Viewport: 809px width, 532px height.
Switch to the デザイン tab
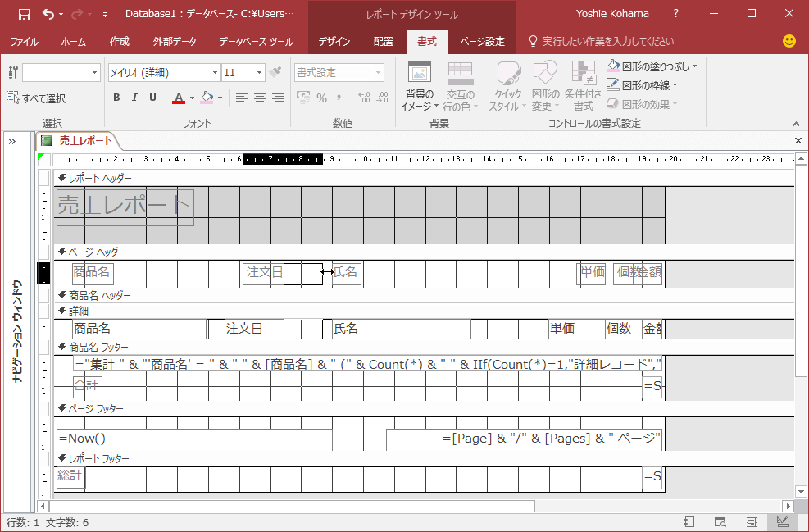pyautogui.click(x=334, y=42)
